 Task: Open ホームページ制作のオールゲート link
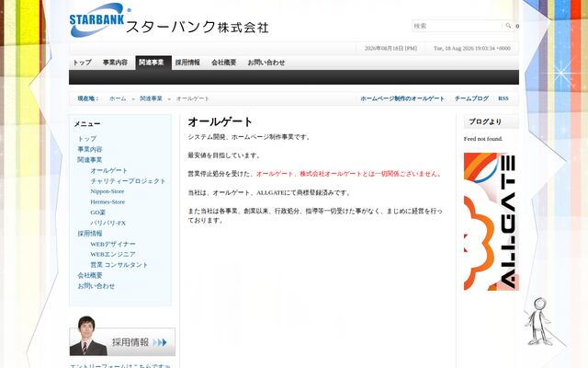point(402,98)
